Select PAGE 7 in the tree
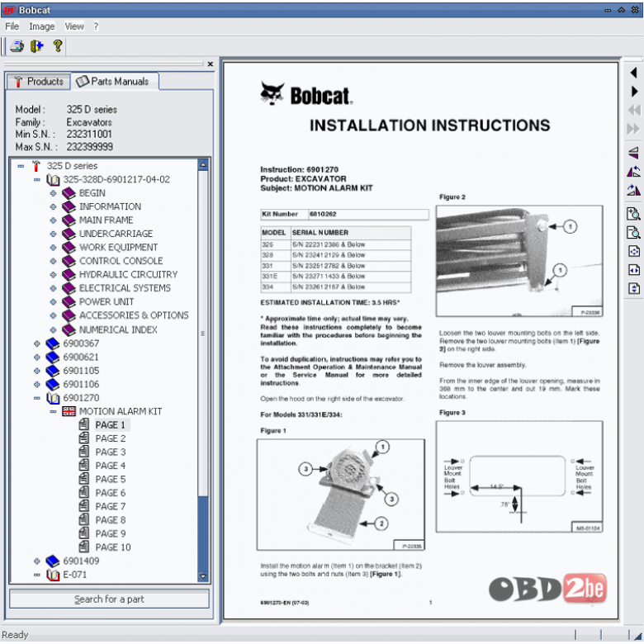The image size is (644, 644). 111,506
